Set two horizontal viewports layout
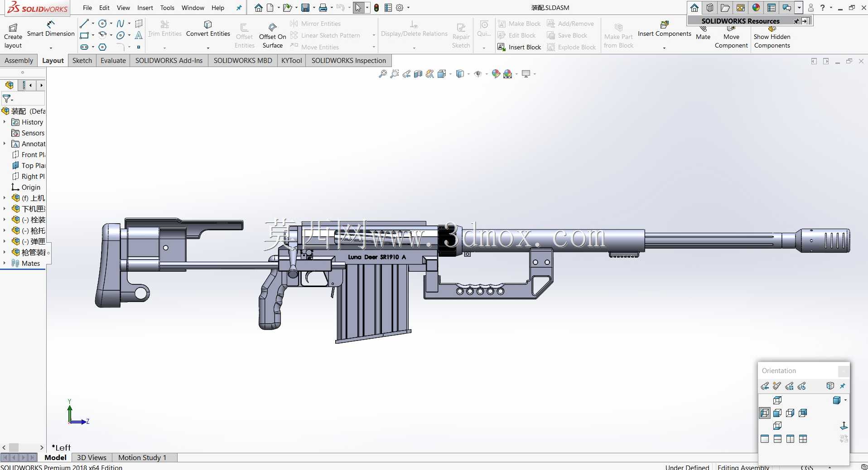Screen dimensions: 868x470 [x=777, y=439]
